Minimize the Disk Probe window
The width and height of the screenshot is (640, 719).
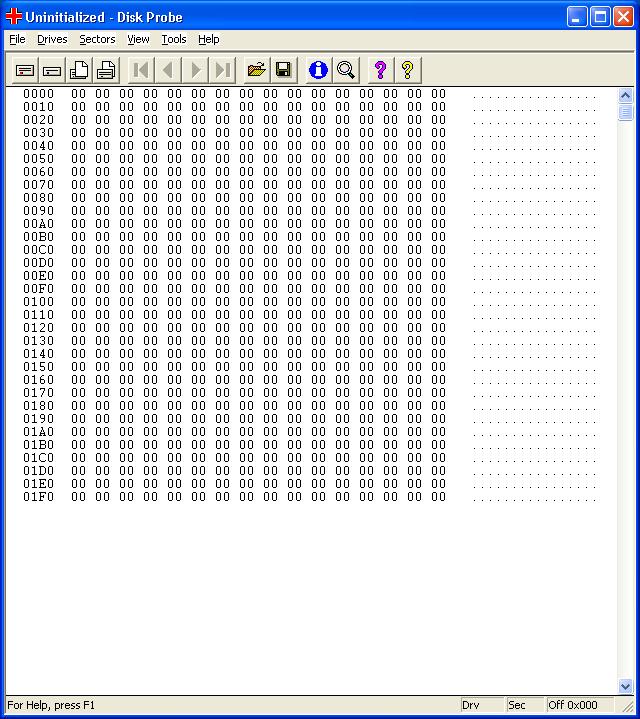pyautogui.click(x=577, y=17)
